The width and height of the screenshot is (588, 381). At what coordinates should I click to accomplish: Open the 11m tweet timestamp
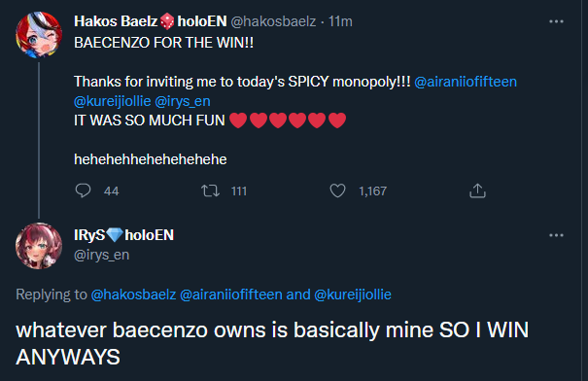[x=340, y=21]
